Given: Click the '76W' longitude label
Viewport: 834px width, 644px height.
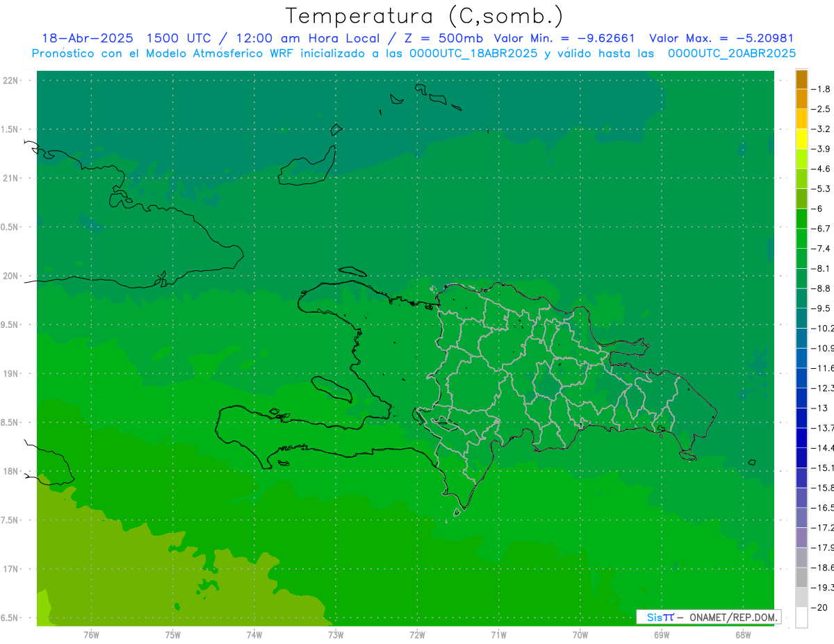Looking at the screenshot, I should 91,635.
